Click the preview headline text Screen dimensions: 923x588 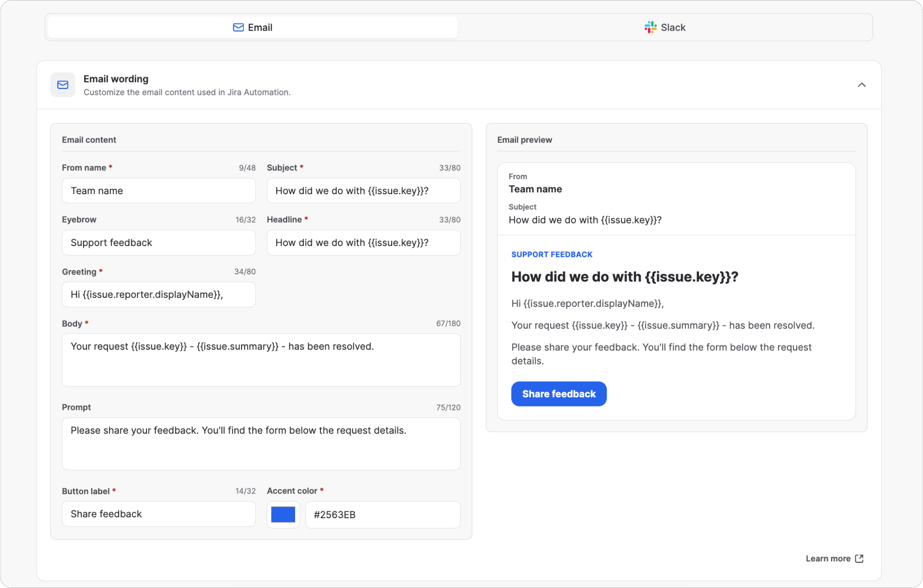(625, 277)
